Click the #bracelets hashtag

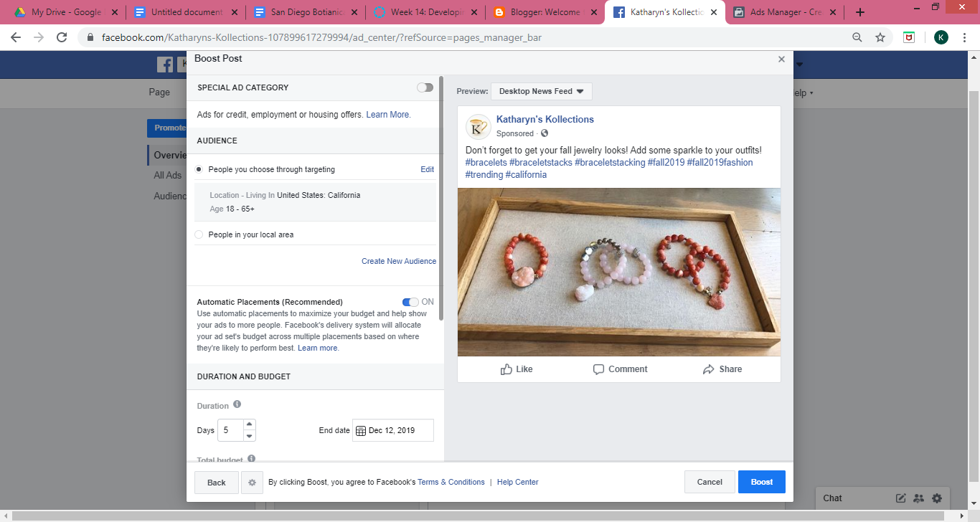(x=486, y=163)
